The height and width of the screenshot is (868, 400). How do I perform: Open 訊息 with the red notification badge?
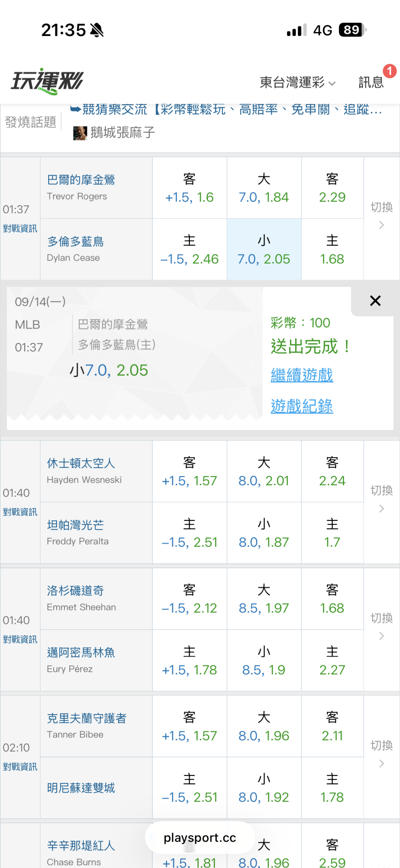(371, 82)
